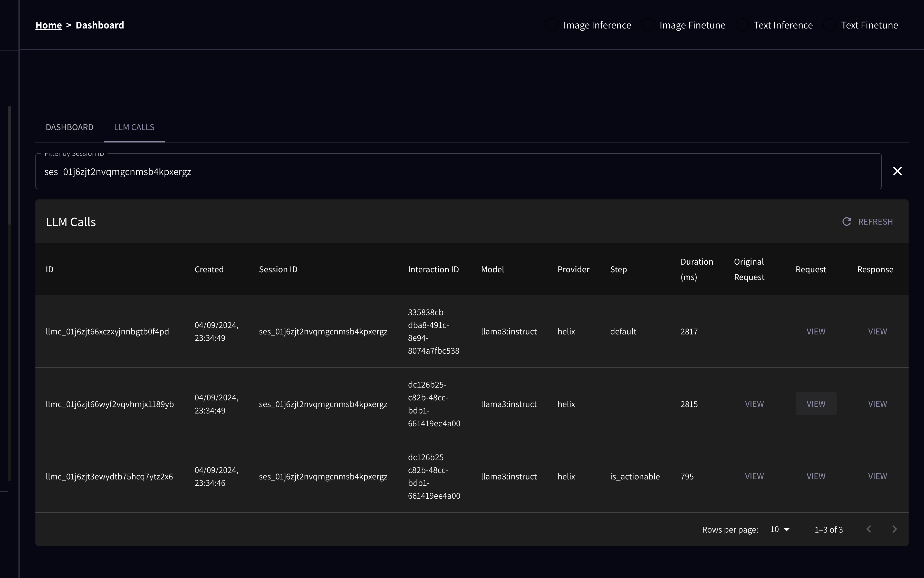The width and height of the screenshot is (924, 578).
Task: Switch to the DASHBOARD tab
Action: [70, 127]
